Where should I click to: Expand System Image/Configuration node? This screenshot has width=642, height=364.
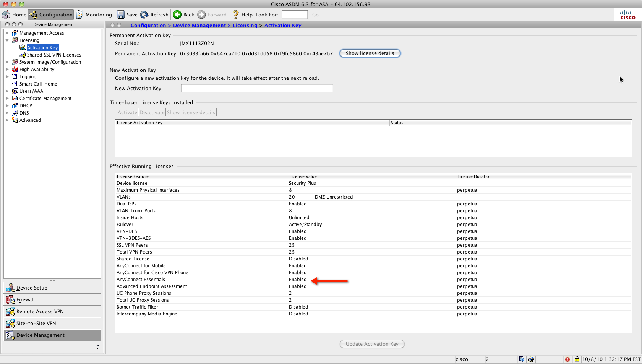pyautogui.click(x=7, y=62)
